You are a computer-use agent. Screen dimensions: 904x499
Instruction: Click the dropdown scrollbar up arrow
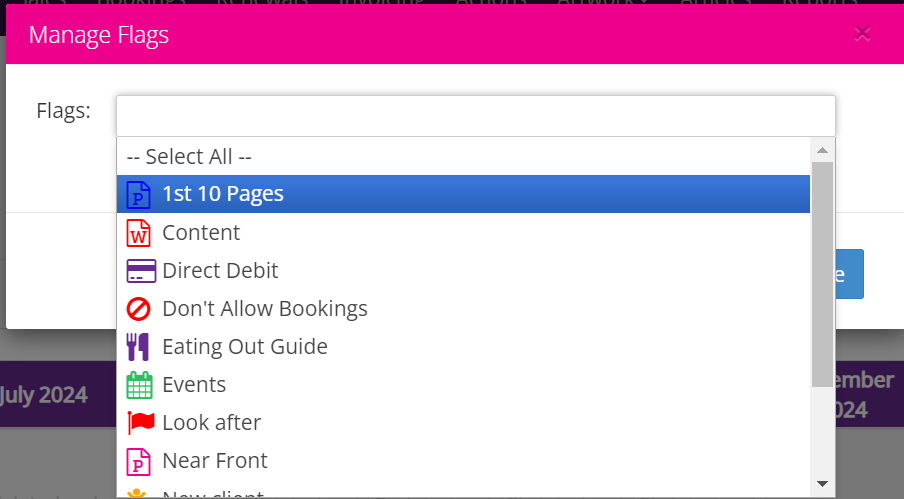(822, 150)
